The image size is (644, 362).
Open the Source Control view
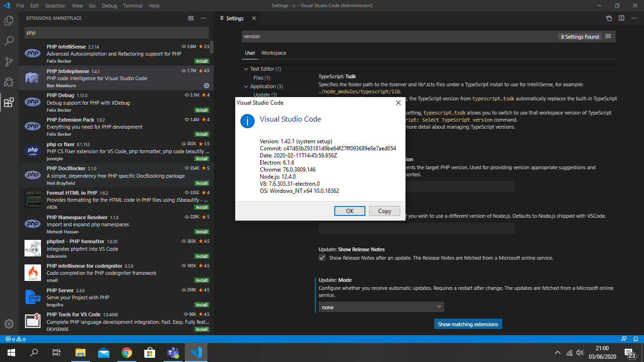(9, 61)
